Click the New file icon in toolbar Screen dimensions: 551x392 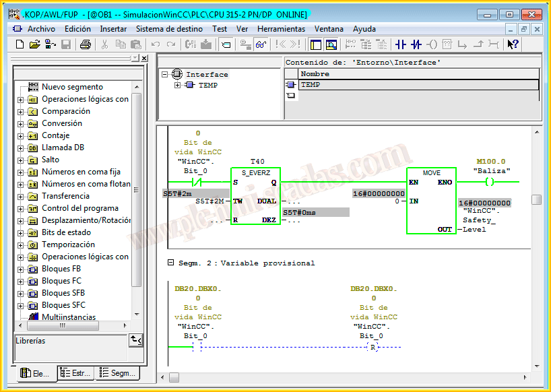20,44
